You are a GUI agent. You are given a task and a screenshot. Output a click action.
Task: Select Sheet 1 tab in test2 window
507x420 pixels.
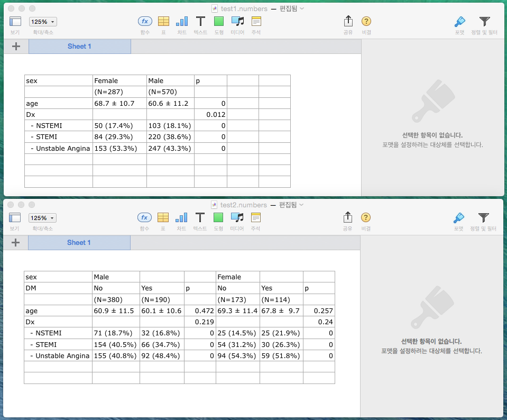coord(79,243)
